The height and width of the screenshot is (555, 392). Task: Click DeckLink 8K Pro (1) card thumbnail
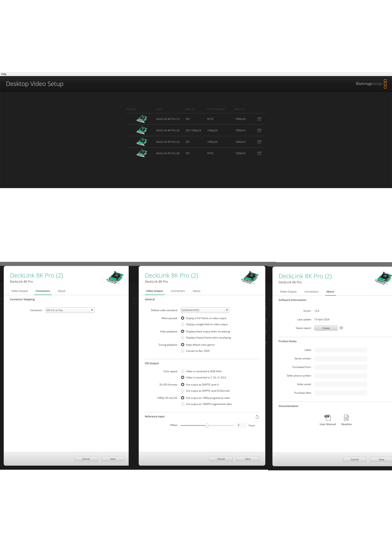pyautogui.click(x=142, y=119)
